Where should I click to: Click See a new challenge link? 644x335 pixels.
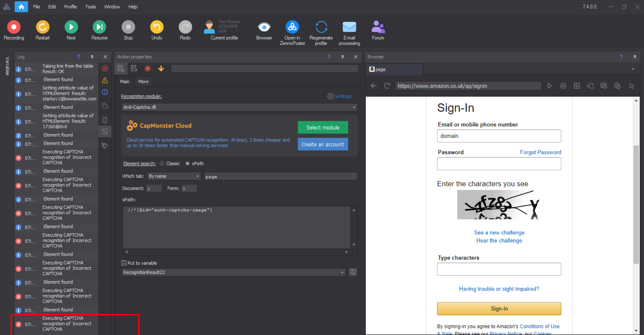coord(499,233)
